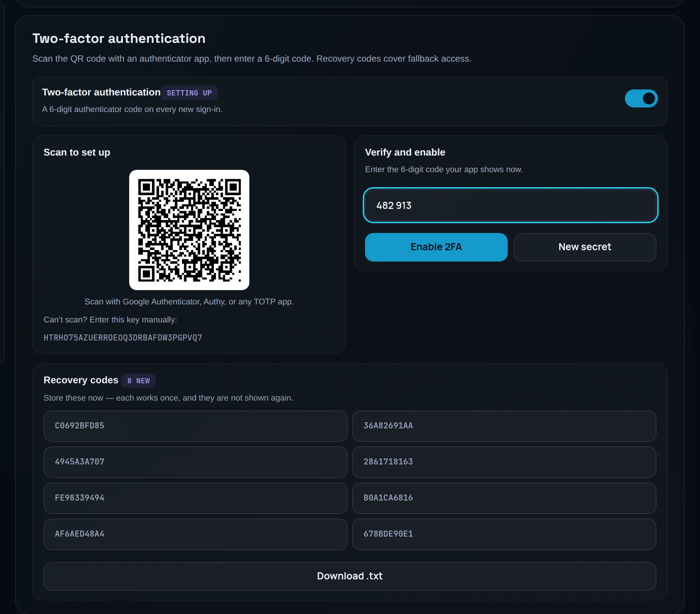
Task: Click the Recovery codes heading
Action: coord(81,380)
